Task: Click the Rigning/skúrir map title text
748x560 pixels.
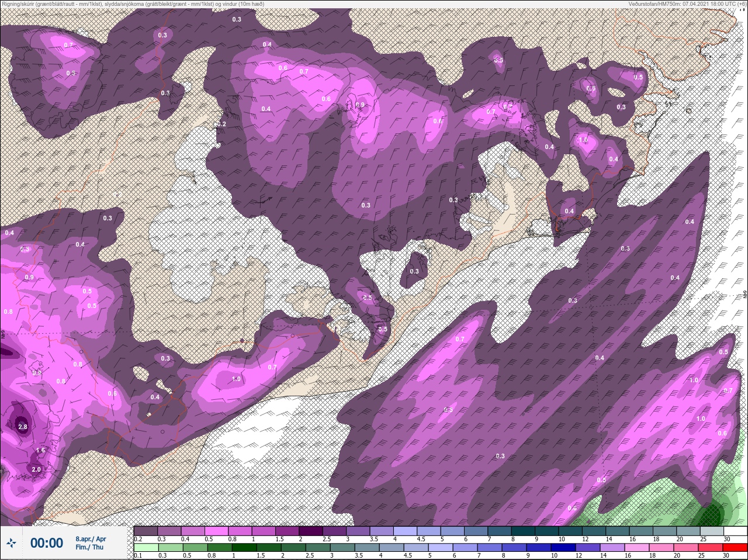Action: 133,4
